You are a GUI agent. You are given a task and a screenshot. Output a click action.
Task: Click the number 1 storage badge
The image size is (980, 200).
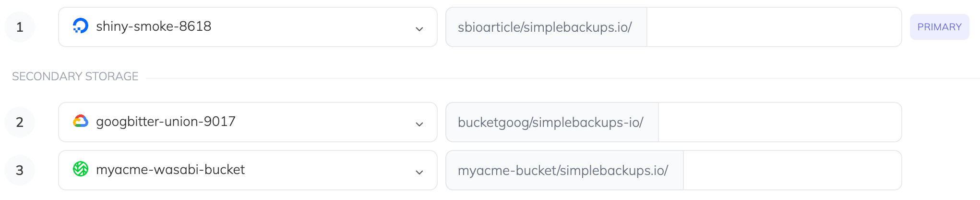[20, 27]
